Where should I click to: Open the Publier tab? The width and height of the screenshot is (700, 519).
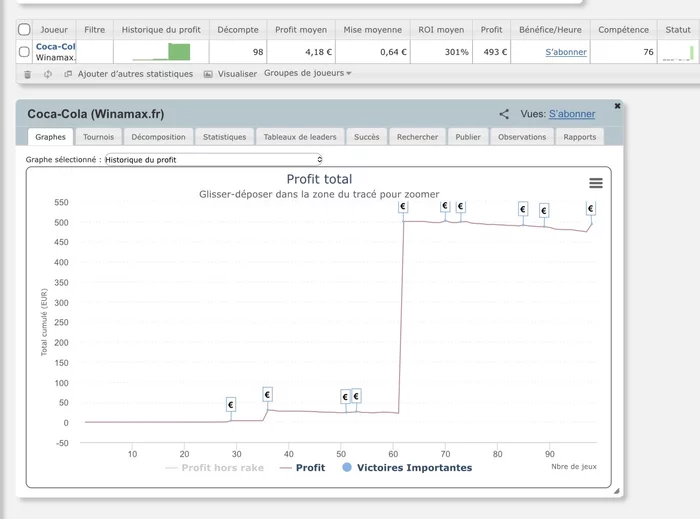468,137
